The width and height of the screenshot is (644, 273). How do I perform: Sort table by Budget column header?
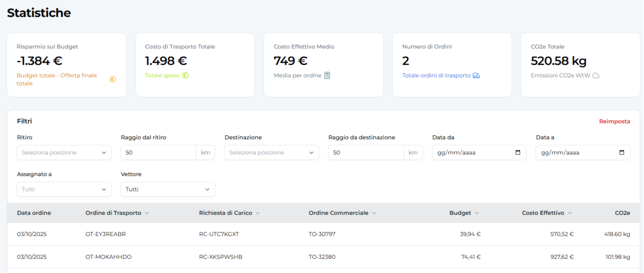460,213
